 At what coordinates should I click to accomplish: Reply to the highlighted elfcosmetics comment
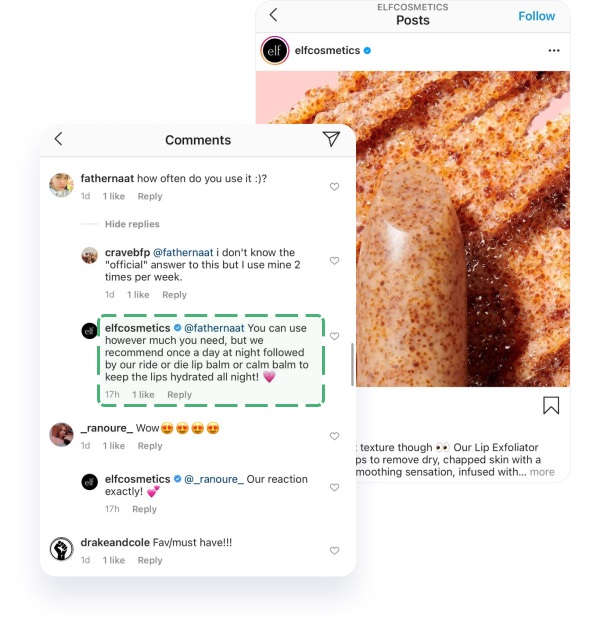(179, 395)
